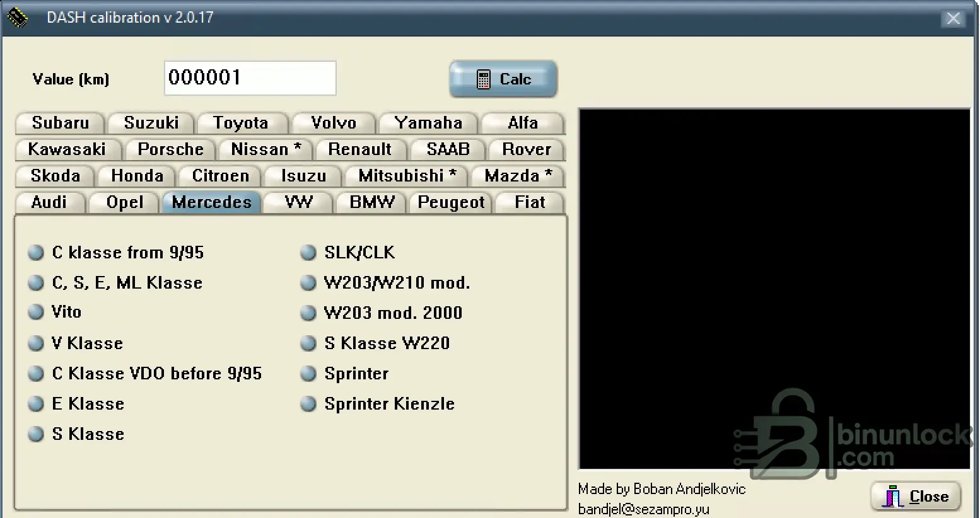980x518 pixels.
Task: Click the black output display panel
Action: coord(774,289)
